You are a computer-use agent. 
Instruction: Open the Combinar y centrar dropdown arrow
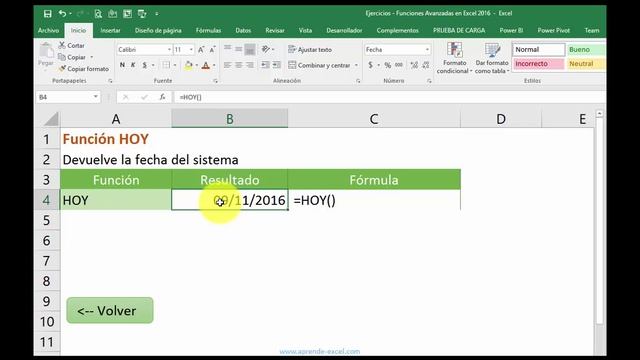356,65
